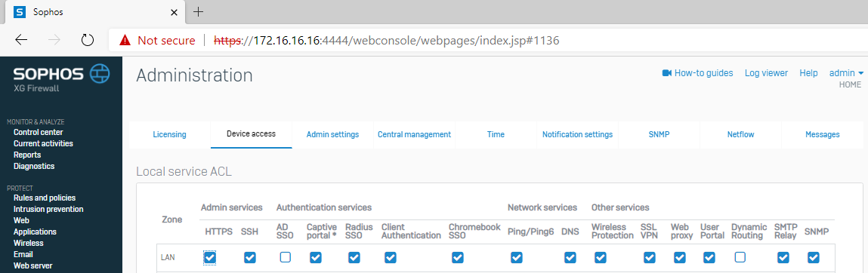868x273 pixels.
Task: Toggle LAN SSH checkbox
Action: coord(249,257)
